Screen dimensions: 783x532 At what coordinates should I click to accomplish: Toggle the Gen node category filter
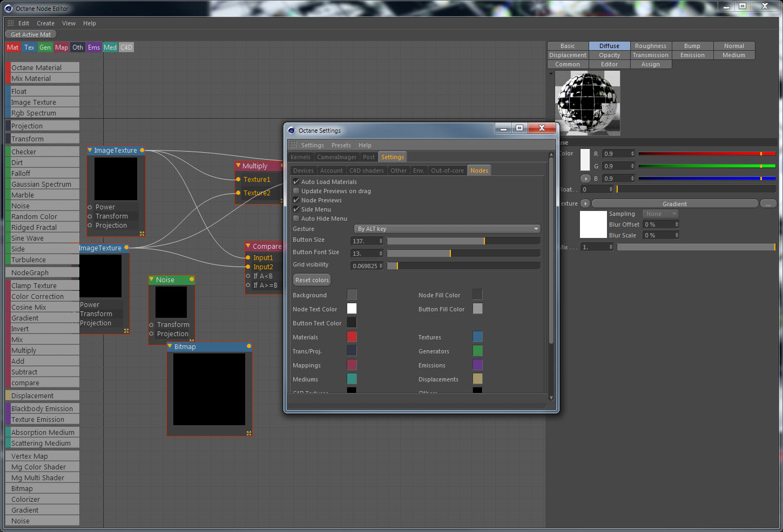point(45,47)
